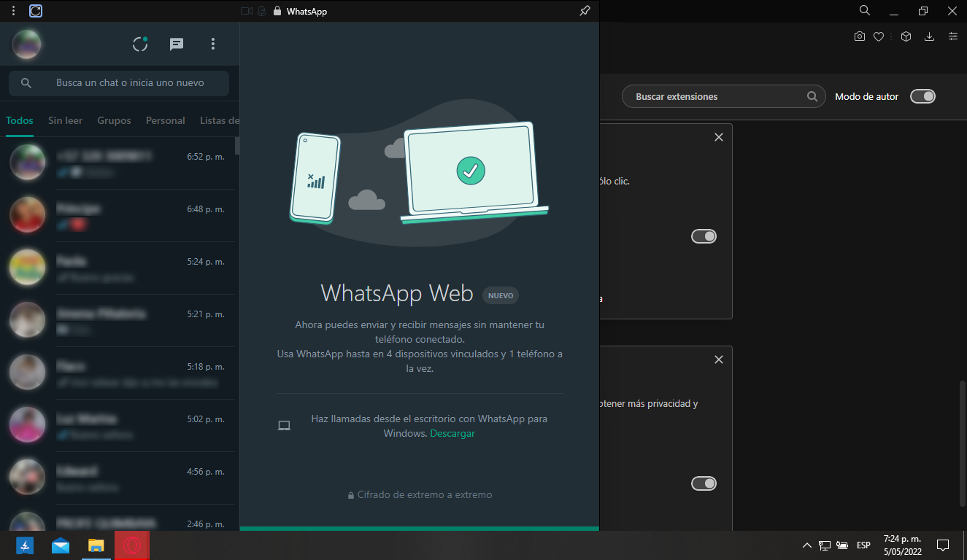
Task: Close the second extension card
Action: (x=719, y=359)
